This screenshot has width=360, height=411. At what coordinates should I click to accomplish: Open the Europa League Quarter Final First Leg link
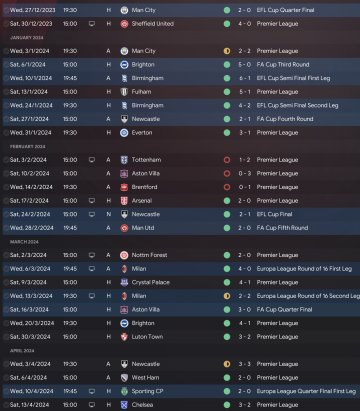point(306,391)
